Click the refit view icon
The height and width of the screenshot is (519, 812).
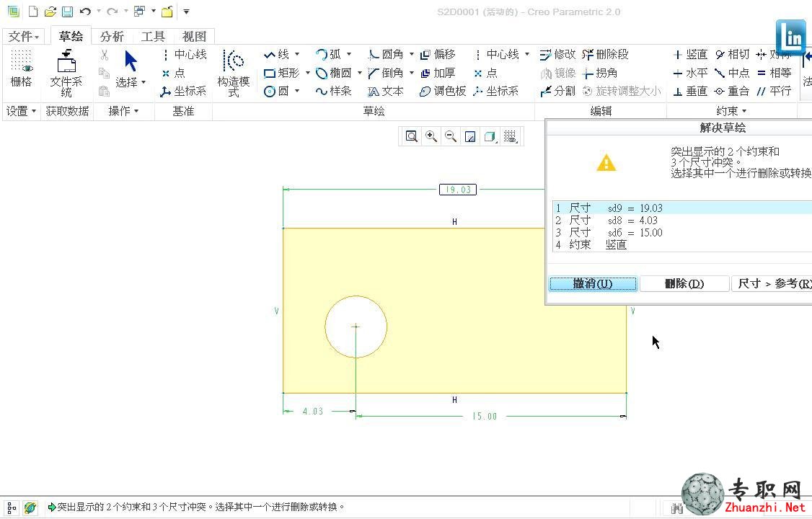pos(412,137)
